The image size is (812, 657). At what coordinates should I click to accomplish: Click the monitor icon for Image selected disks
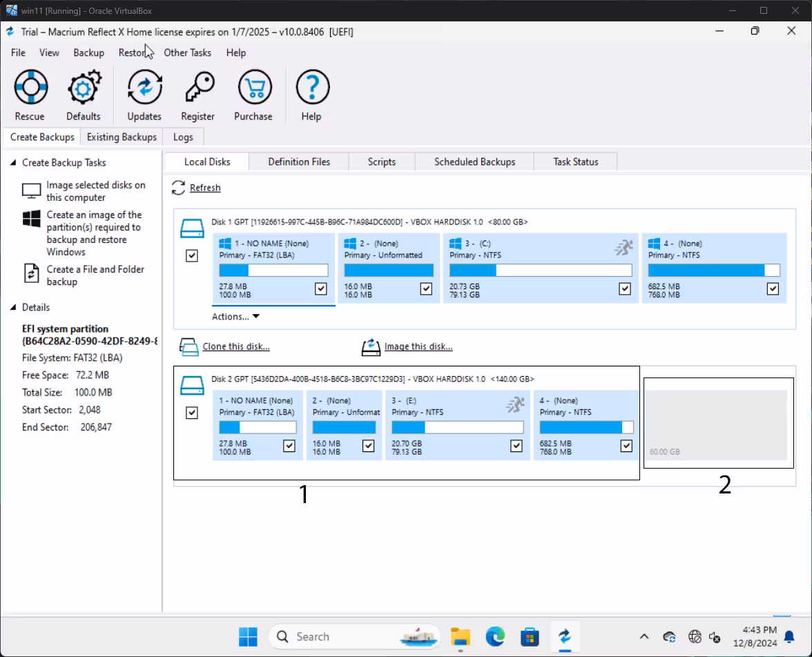coord(31,191)
